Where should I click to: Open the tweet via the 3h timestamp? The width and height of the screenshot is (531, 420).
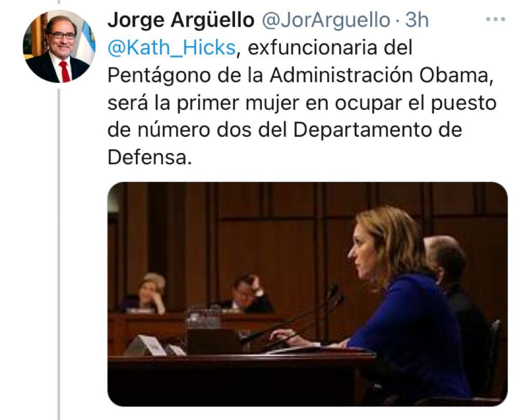(x=417, y=20)
